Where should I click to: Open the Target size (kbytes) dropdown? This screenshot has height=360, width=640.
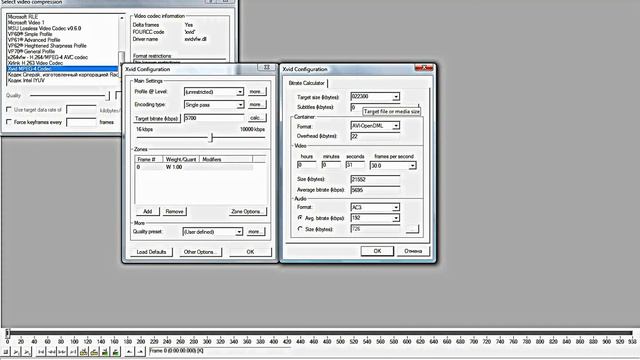pos(396,97)
